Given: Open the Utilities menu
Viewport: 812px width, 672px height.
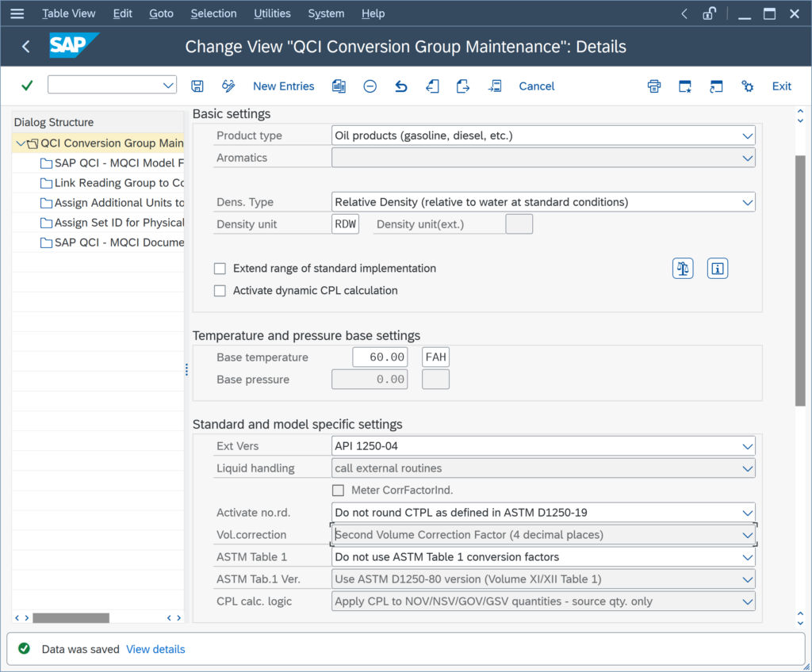Looking at the screenshot, I should pos(272,13).
